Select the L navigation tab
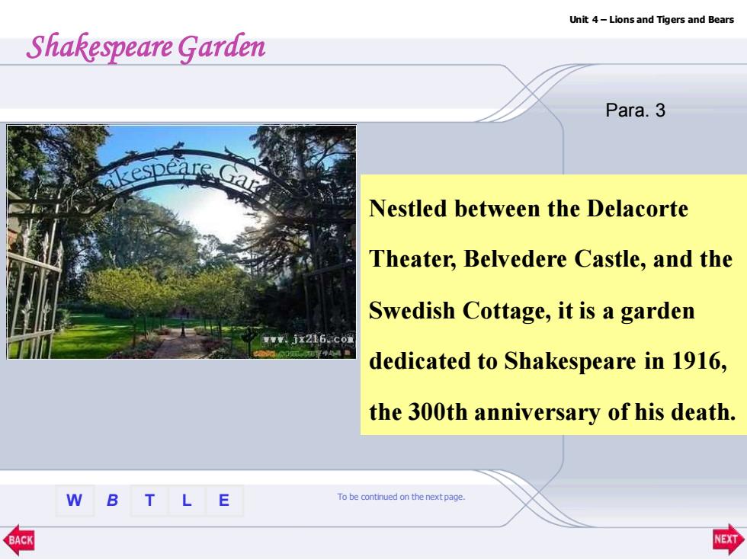The width and height of the screenshot is (747, 560). 187,501
